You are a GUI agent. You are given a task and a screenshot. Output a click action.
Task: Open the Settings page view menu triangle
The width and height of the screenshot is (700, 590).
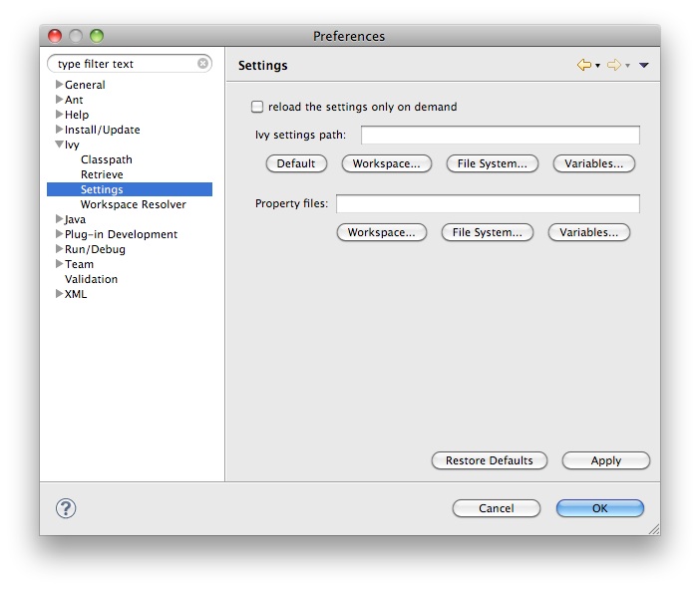[x=644, y=66]
